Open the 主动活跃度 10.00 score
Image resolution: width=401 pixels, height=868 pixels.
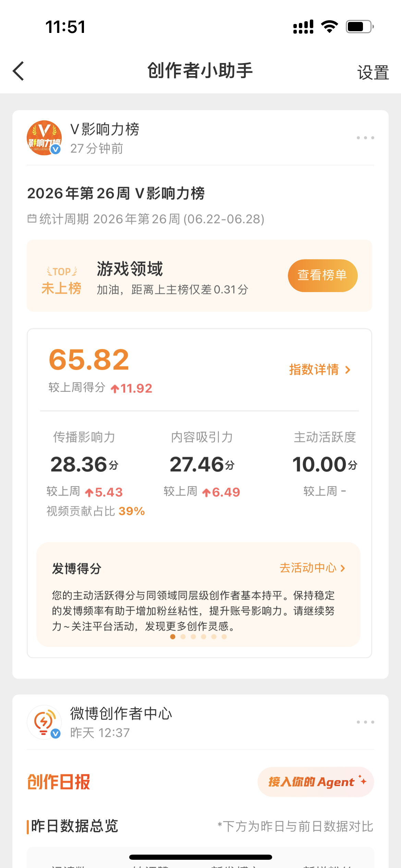[x=325, y=464]
